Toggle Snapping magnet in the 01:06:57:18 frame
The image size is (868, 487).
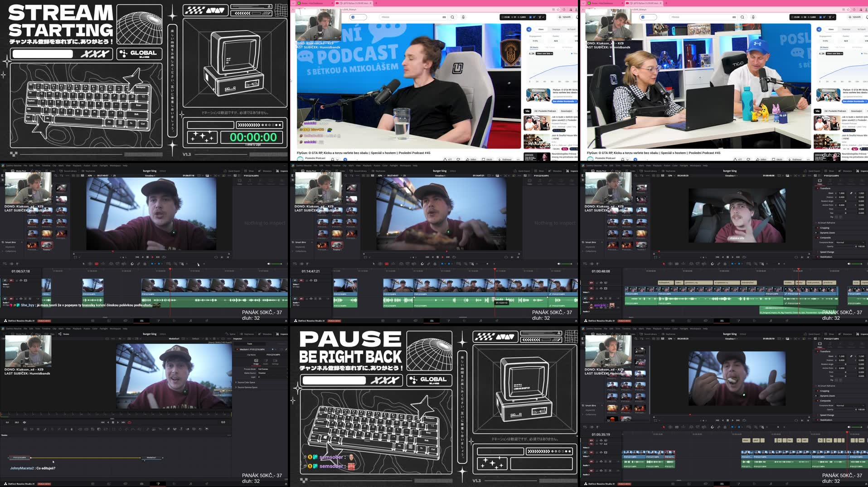(x=132, y=264)
